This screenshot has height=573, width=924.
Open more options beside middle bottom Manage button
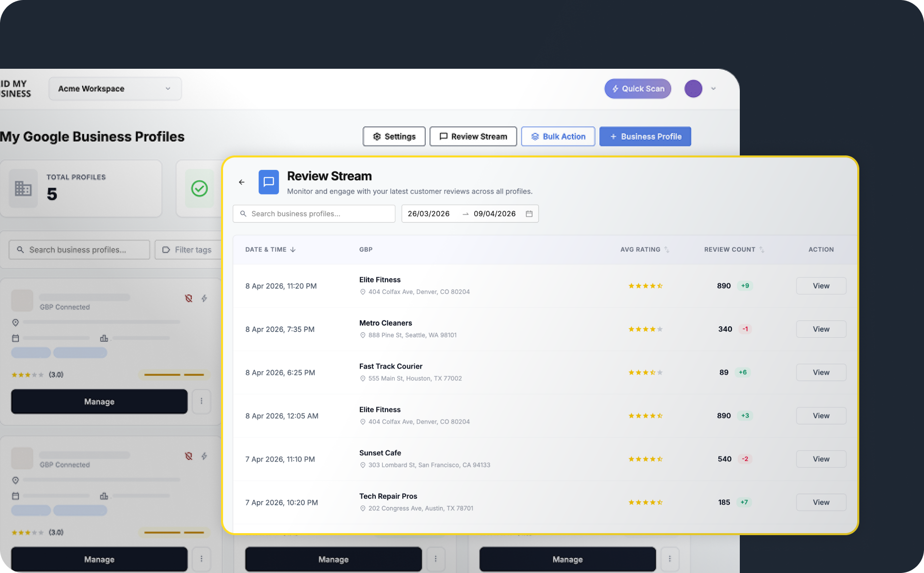click(436, 559)
